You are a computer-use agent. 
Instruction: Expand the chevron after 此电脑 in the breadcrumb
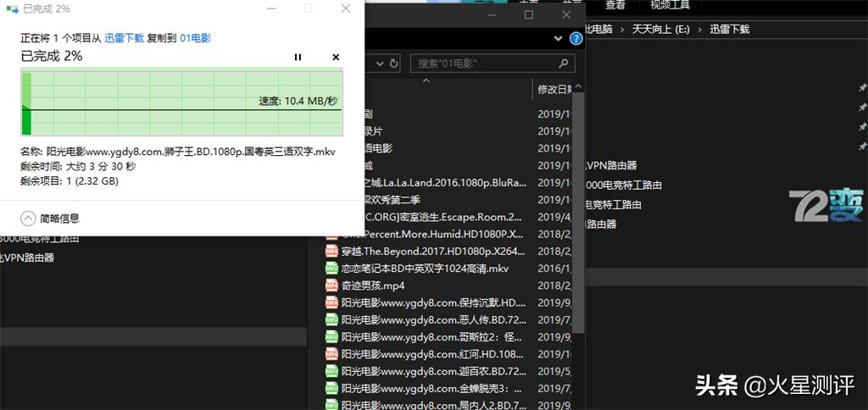(622, 30)
